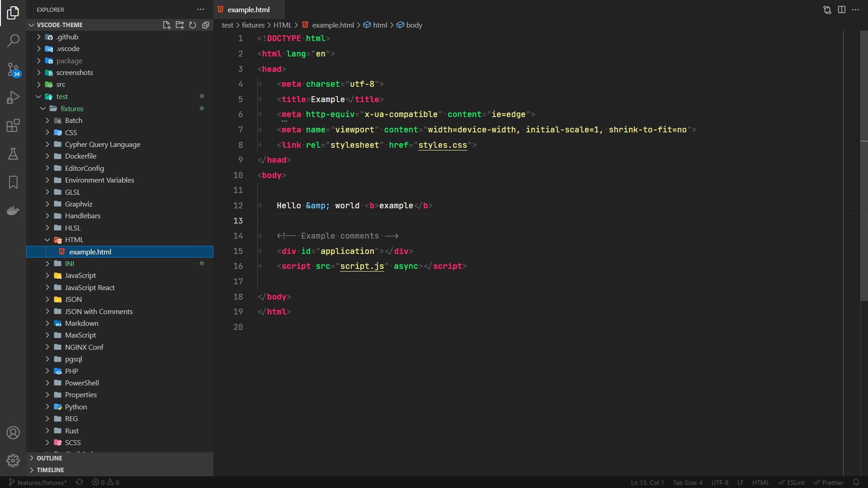Open Run and Debug view
The width and height of the screenshot is (868, 488).
pyautogui.click(x=13, y=97)
